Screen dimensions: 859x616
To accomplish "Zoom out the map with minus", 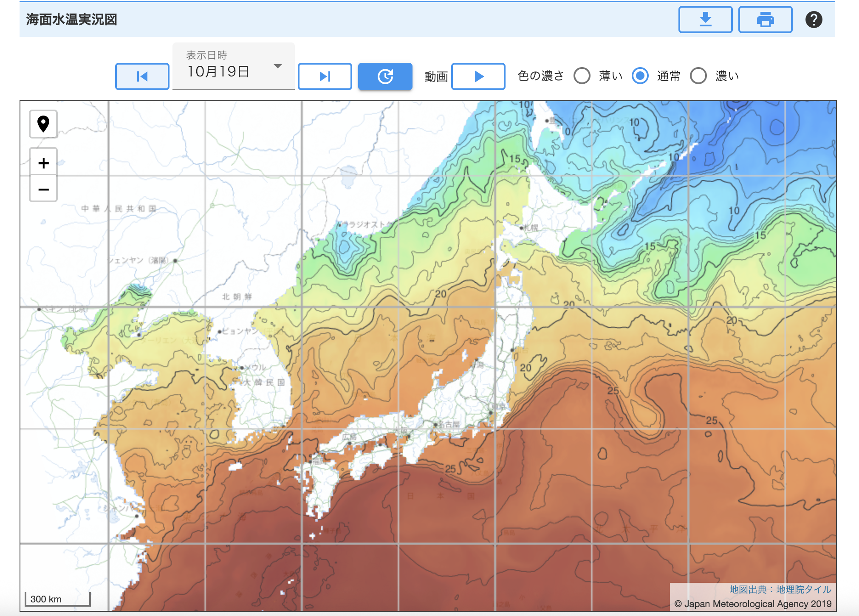I will (43, 189).
